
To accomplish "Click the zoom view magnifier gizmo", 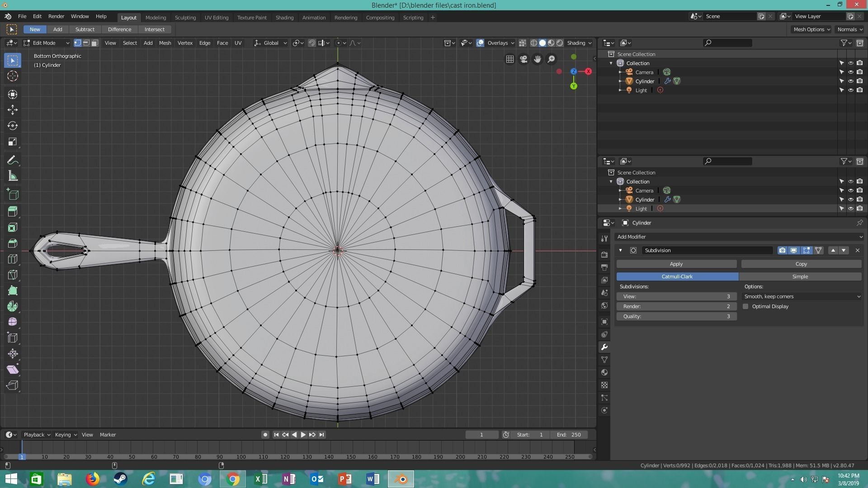I will 551,59.
